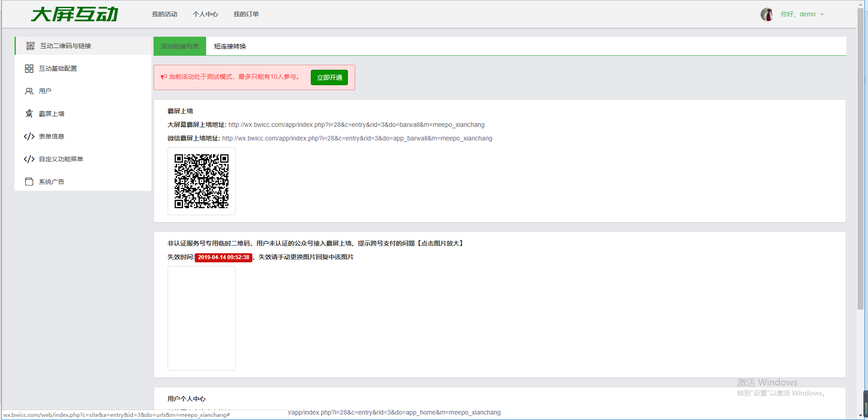Viewport: 868px width, 420px height.
Task: Go to 我的订单 in top navigation
Action: (x=246, y=14)
